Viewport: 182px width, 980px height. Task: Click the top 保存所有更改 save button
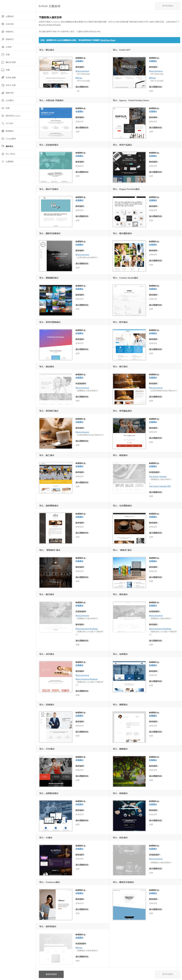point(168,6)
